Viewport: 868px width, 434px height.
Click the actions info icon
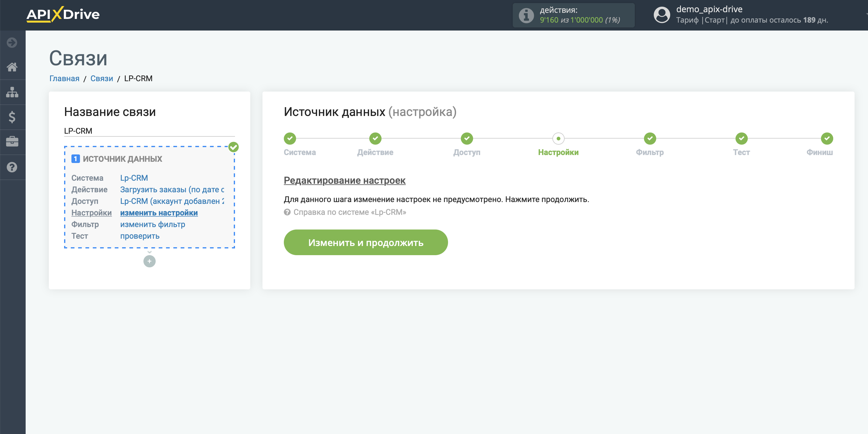(x=526, y=15)
